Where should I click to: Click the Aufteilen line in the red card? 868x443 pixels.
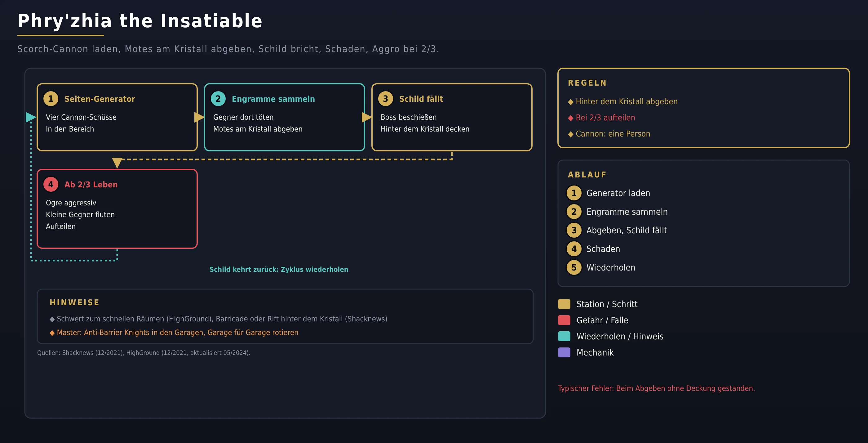(61, 226)
